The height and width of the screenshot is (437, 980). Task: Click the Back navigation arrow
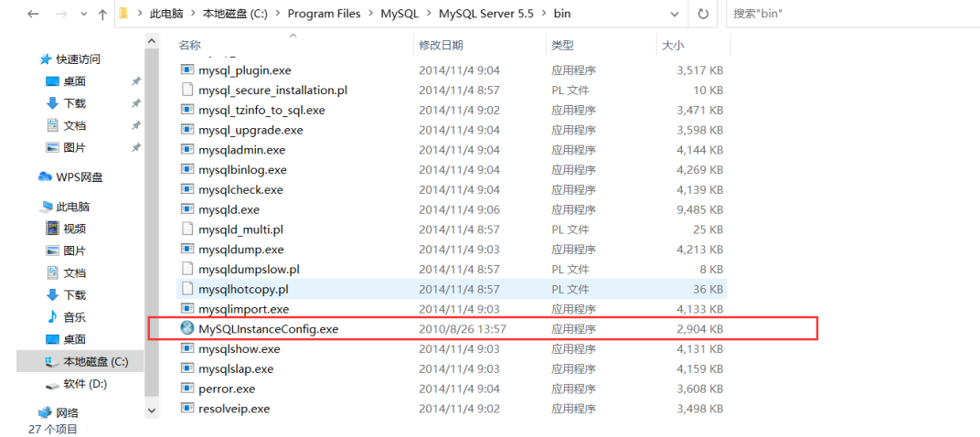pyautogui.click(x=33, y=15)
